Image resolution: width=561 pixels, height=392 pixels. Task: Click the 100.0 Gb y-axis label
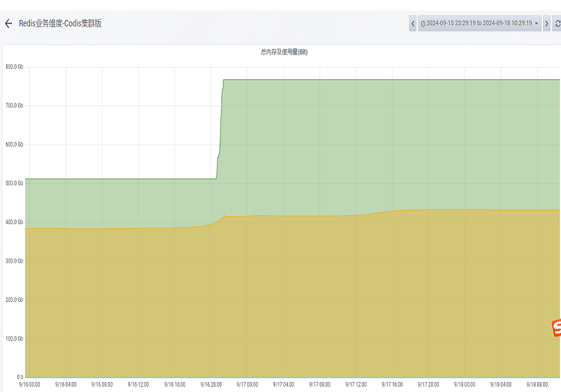pos(15,338)
